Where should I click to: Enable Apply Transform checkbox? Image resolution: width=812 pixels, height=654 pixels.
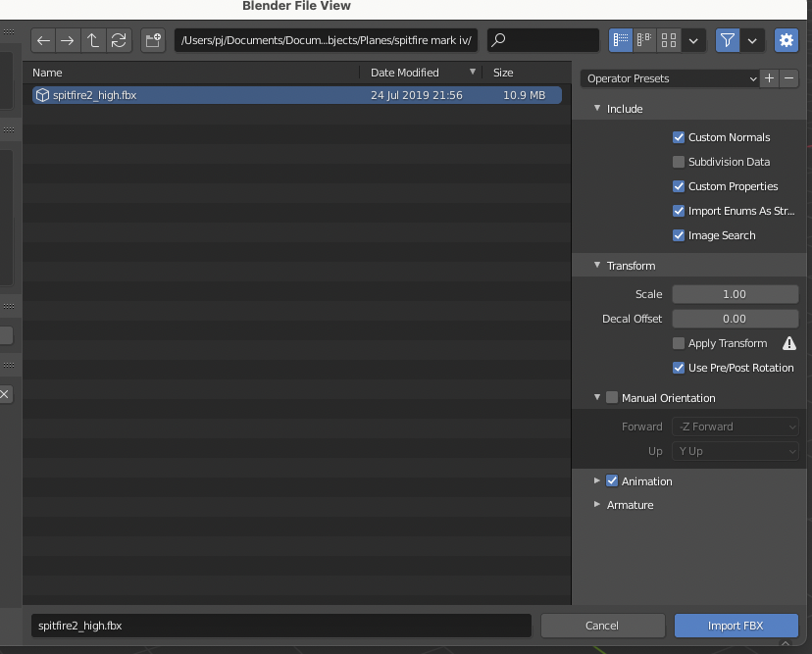(679, 343)
